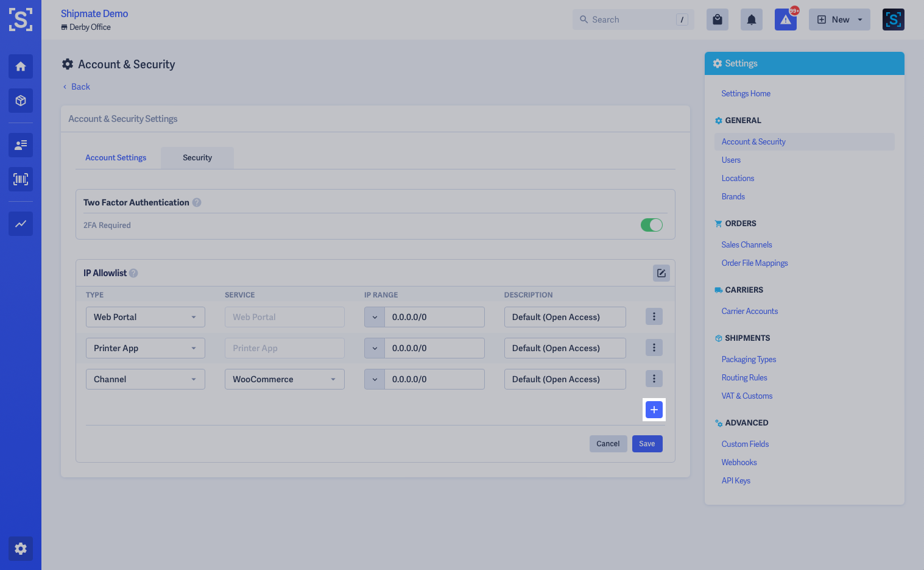Click the Cancel button
This screenshot has width=924, height=570.
608,444
